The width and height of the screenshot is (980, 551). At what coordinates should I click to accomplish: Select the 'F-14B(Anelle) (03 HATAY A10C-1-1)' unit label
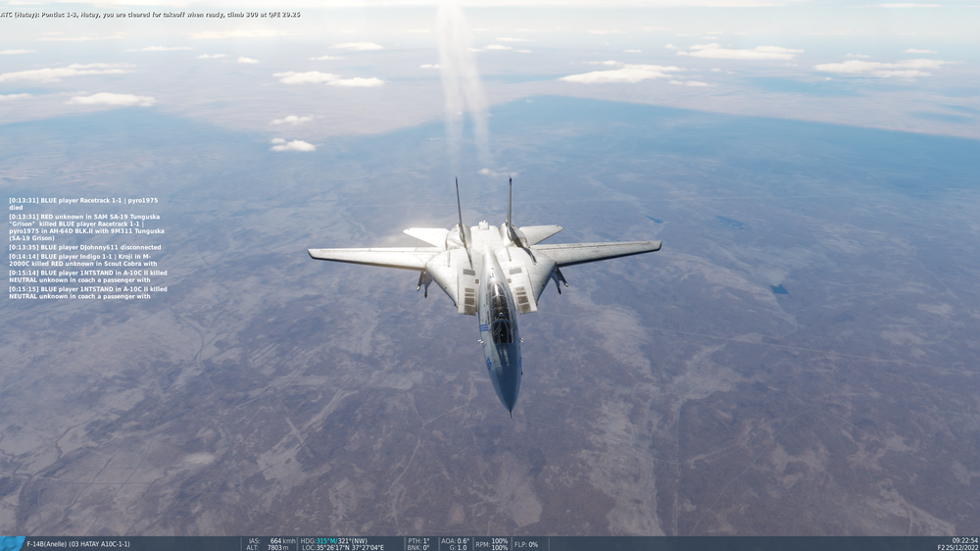coord(78,544)
